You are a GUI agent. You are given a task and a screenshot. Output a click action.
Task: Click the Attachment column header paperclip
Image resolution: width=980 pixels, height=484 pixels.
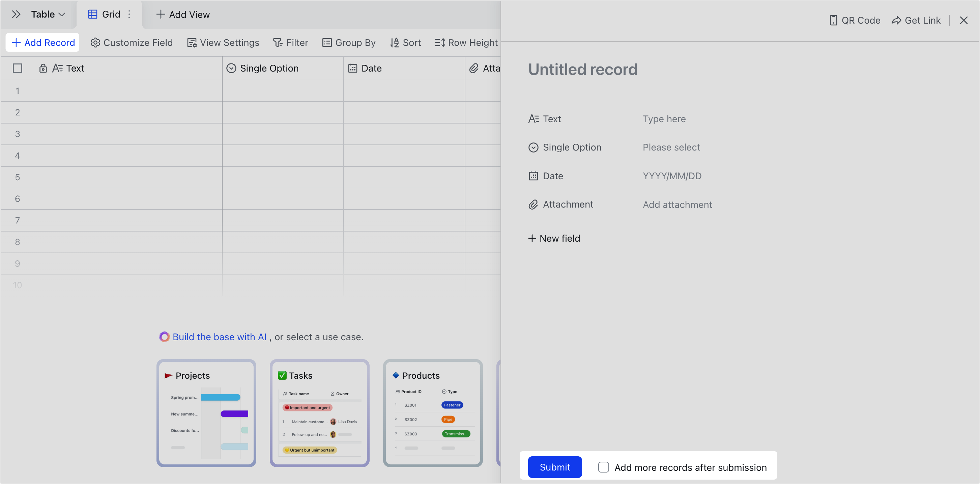473,68
